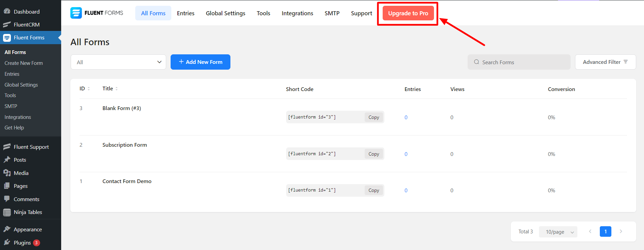Click the Entries column header in table
Screen dimensions: 644x250
tap(413, 89)
